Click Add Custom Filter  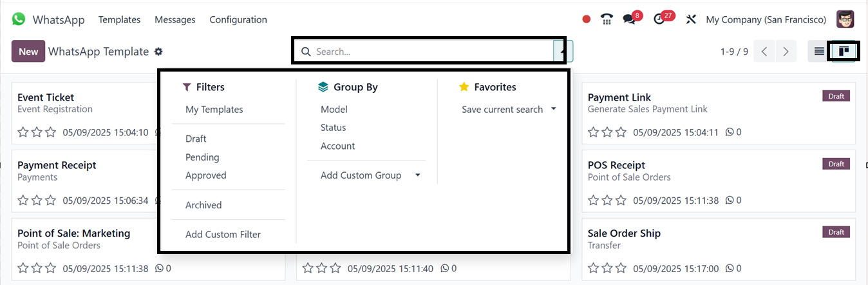tap(223, 235)
